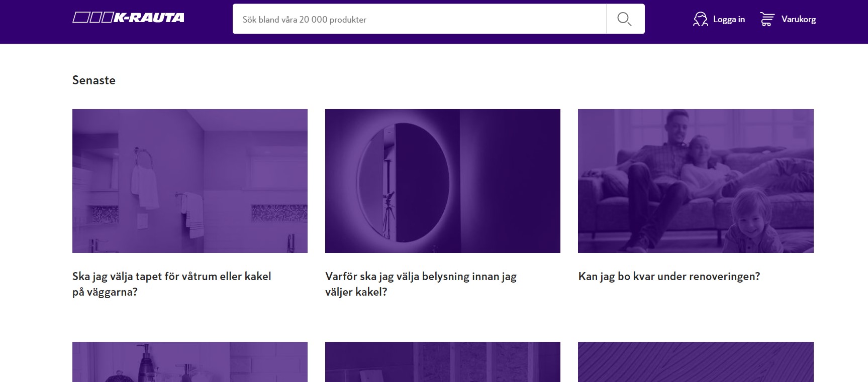Click the round lit mirror thumbnail
The image size is (868, 382).
coord(443,181)
